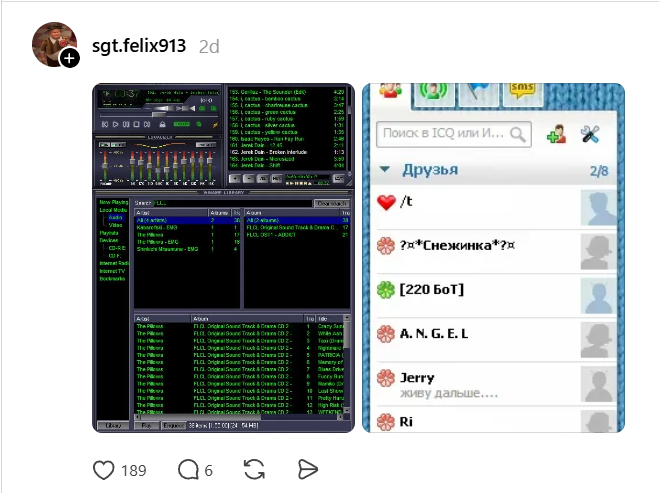The width and height of the screenshot is (659, 493).
Task: Click ICQ add contact icon
Action: [556, 134]
